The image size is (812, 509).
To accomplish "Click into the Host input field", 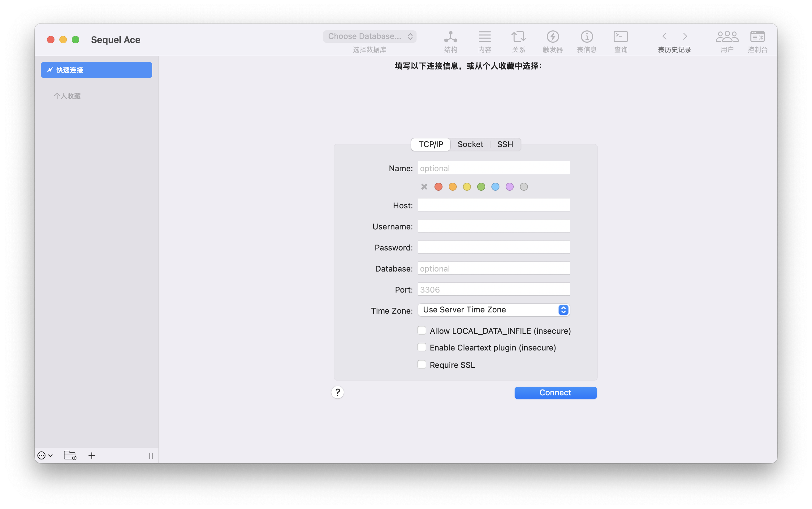I will click(494, 205).
